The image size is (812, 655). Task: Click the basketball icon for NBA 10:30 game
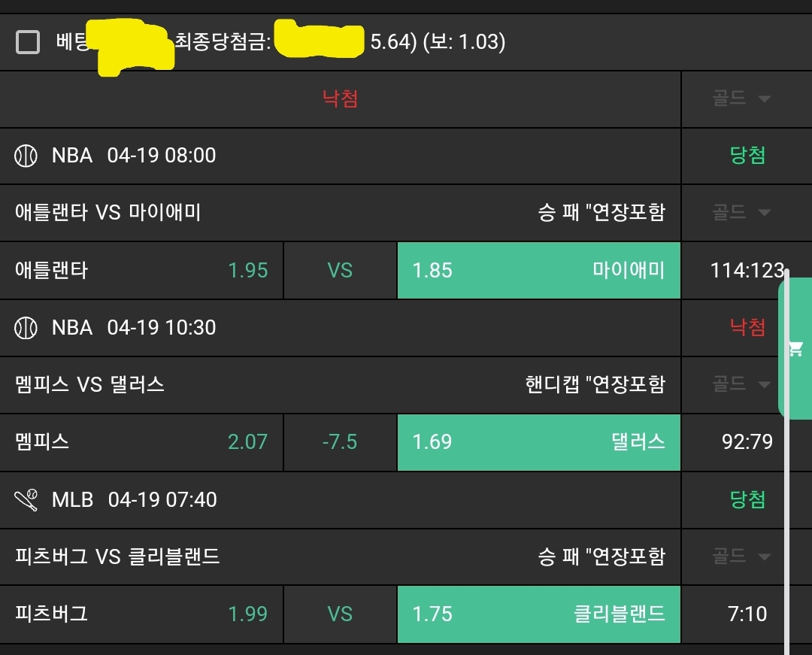click(x=26, y=327)
